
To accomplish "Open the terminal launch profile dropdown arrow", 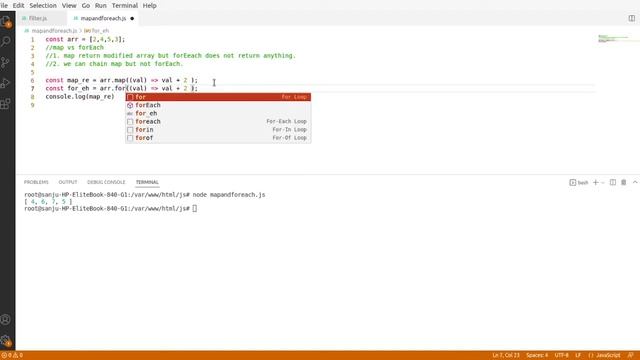I will (x=603, y=183).
